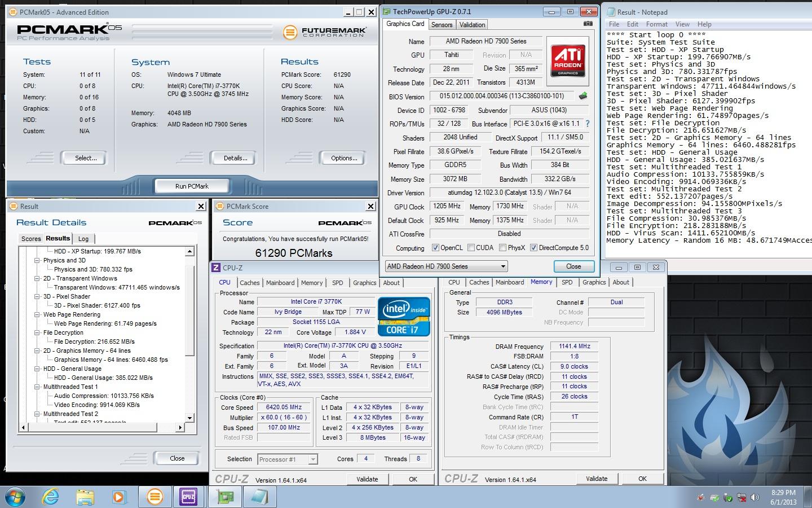Toggle the PhysX checkbox
812x508 pixels.
[x=502, y=248]
